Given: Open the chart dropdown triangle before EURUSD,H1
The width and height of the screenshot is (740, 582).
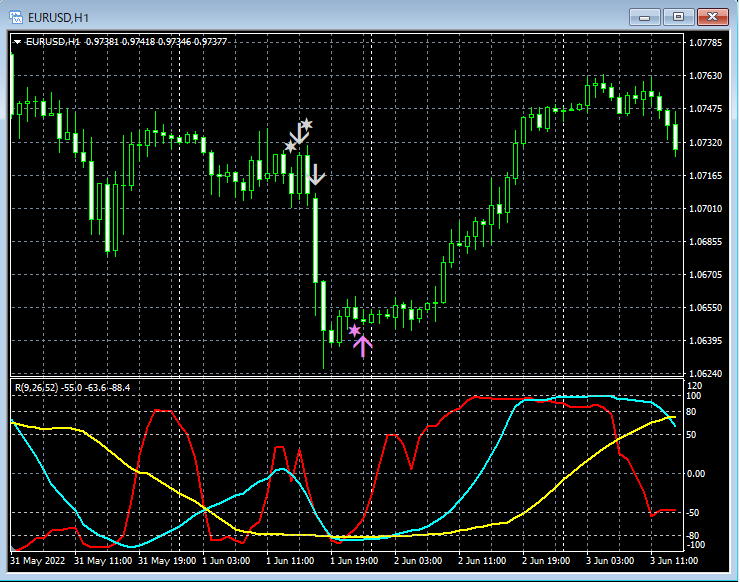Looking at the screenshot, I should click(x=17, y=42).
